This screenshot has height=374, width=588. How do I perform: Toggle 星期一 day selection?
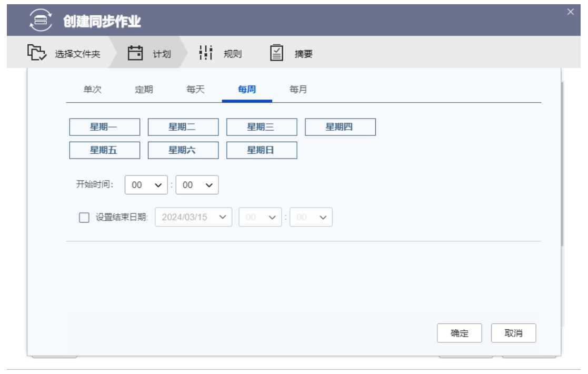tap(104, 127)
